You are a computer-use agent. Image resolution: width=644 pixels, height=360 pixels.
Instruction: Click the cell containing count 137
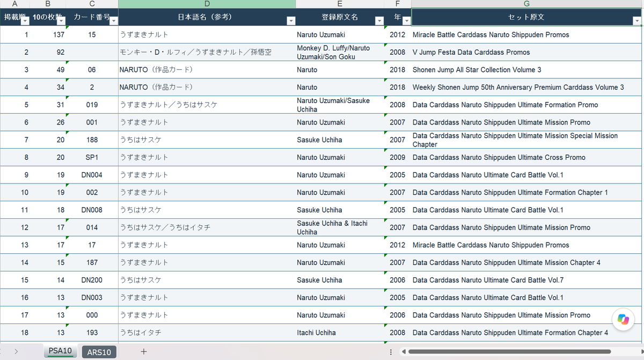point(48,35)
